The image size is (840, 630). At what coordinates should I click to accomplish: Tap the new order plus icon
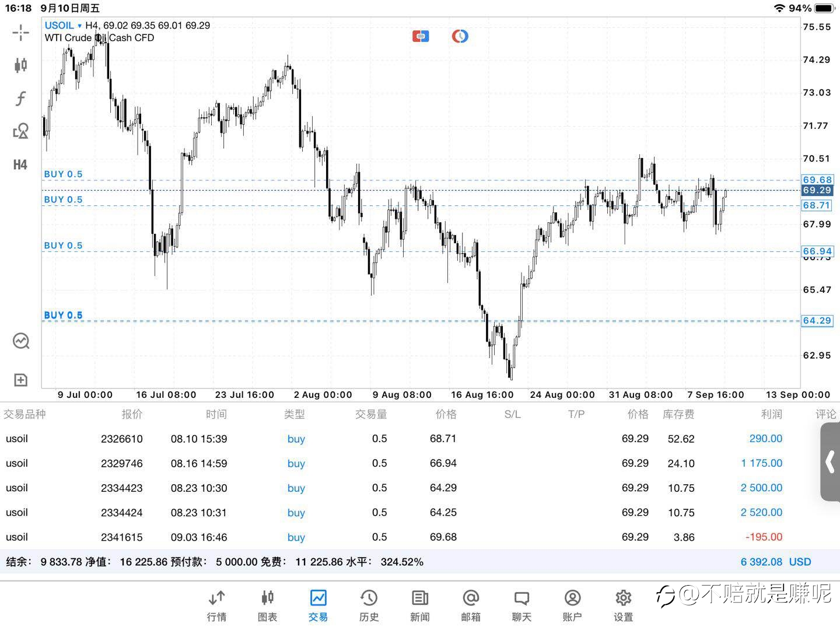[x=20, y=380]
